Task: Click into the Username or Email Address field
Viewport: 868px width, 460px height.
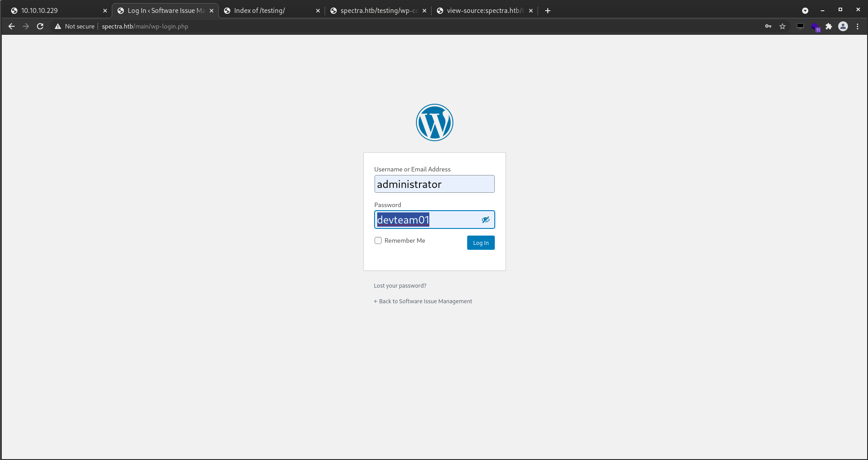Action: pos(435,184)
